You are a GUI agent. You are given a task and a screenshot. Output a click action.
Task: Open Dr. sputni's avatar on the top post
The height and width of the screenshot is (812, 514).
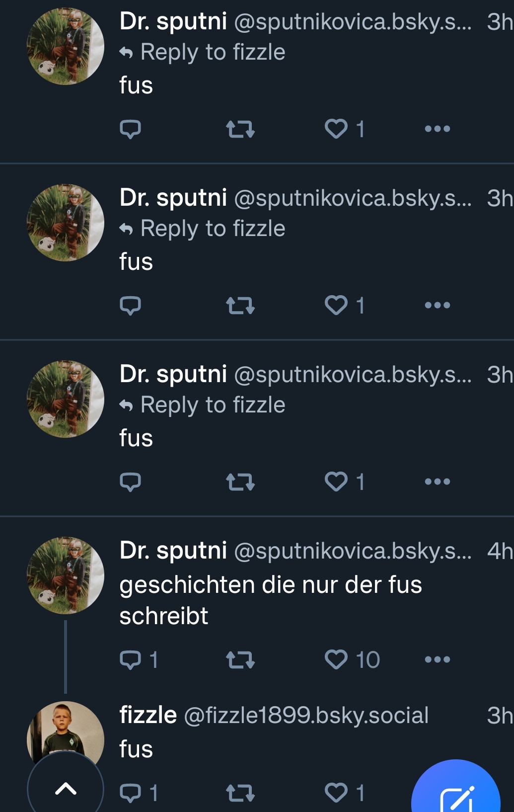pos(65,46)
